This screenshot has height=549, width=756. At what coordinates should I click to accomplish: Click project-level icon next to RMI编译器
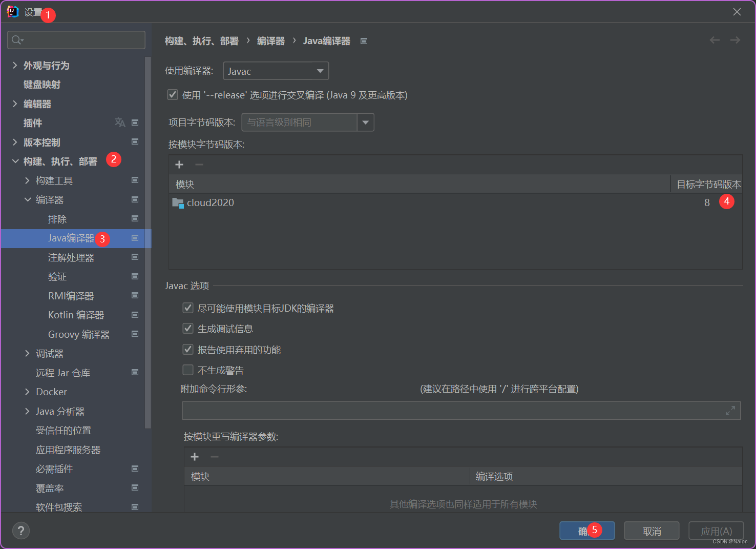click(135, 295)
